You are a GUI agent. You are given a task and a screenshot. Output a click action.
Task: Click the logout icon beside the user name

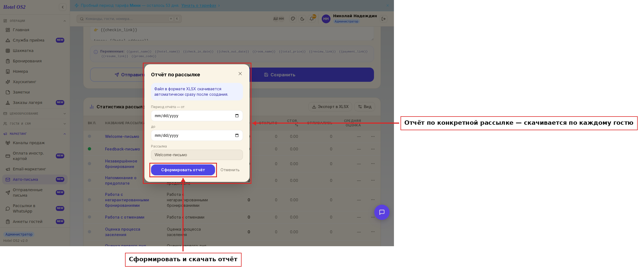384,19
